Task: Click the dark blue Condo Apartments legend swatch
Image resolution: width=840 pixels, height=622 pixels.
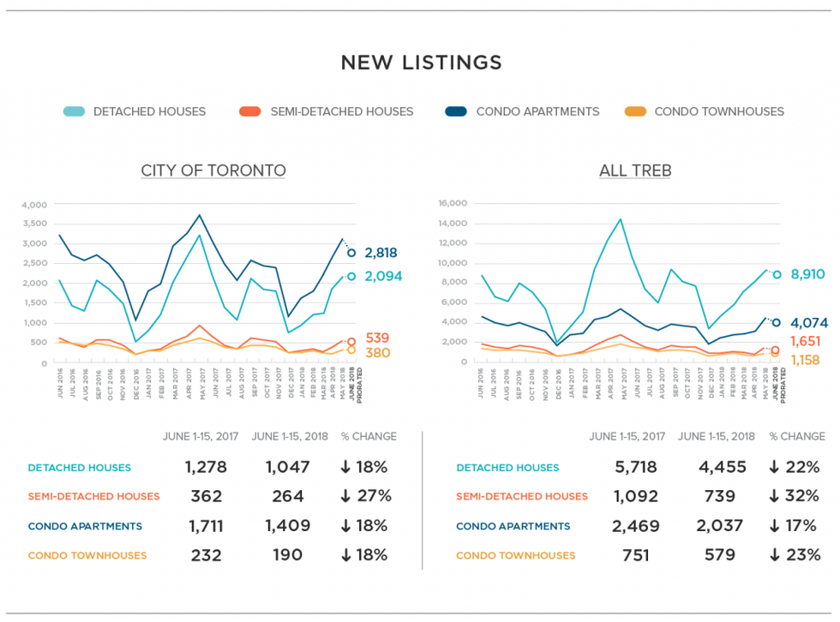Action: tap(456, 111)
